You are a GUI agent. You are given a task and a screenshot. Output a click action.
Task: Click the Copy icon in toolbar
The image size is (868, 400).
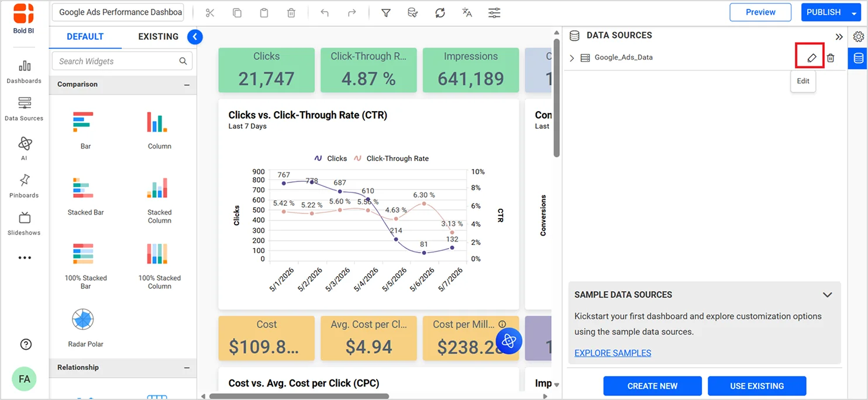click(x=237, y=12)
